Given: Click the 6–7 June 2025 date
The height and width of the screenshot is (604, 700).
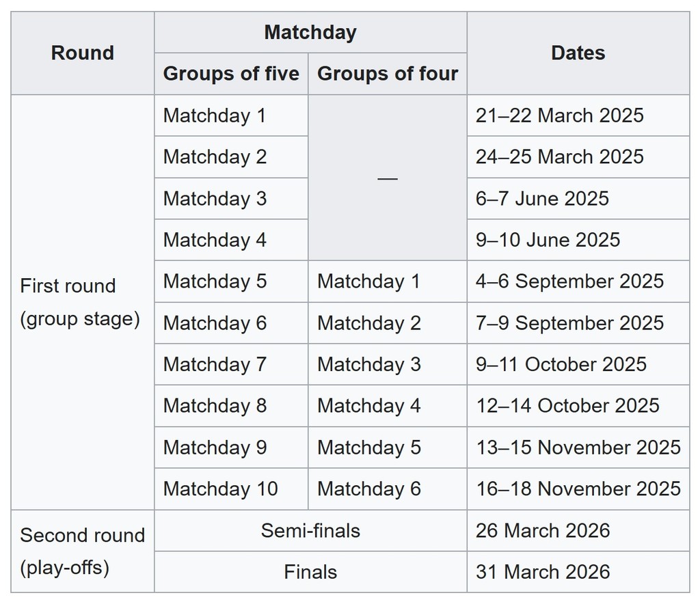Looking at the screenshot, I should (x=542, y=199).
